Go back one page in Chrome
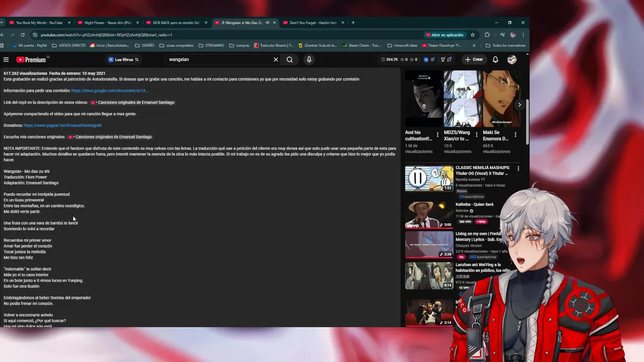644x362 pixels. pyautogui.click(x=3, y=35)
